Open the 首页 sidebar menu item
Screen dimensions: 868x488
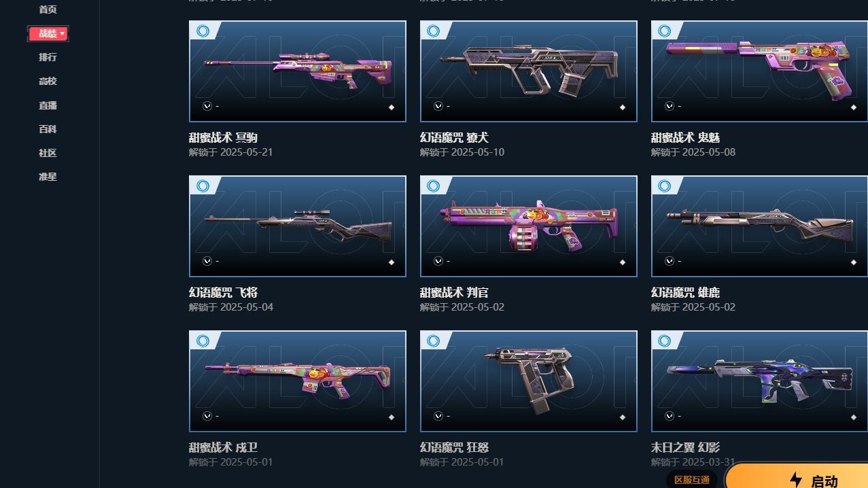click(48, 10)
